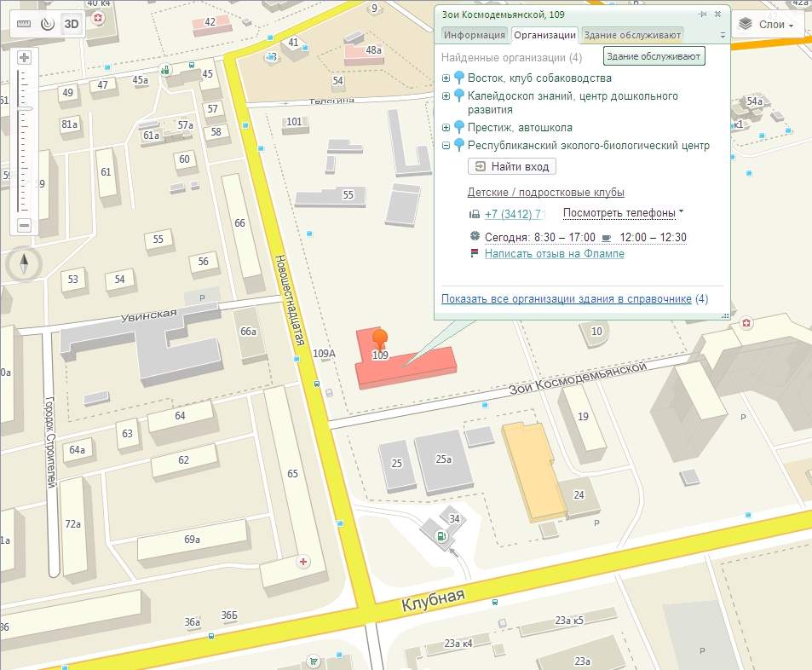
Task: Zoom in with the plus button
Action: point(24,58)
